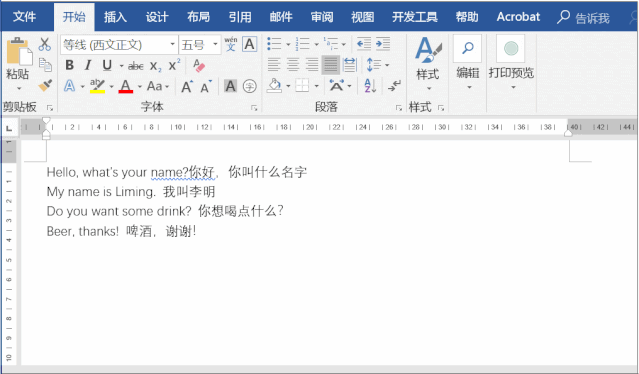The width and height of the screenshot is (639, 374).
Task: Toggle Italic formatting
Action: coord(88,65)
